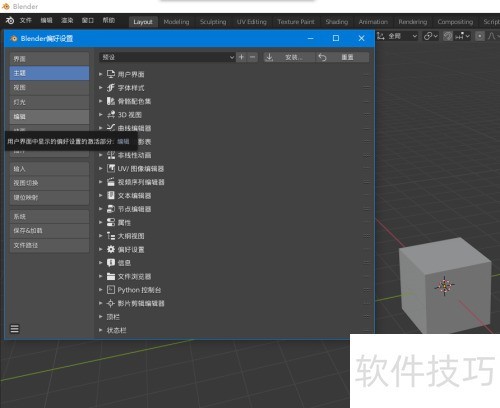The image size is (500, 408).
Task: Select the 输入 preferences section
Action: point(50,169)
